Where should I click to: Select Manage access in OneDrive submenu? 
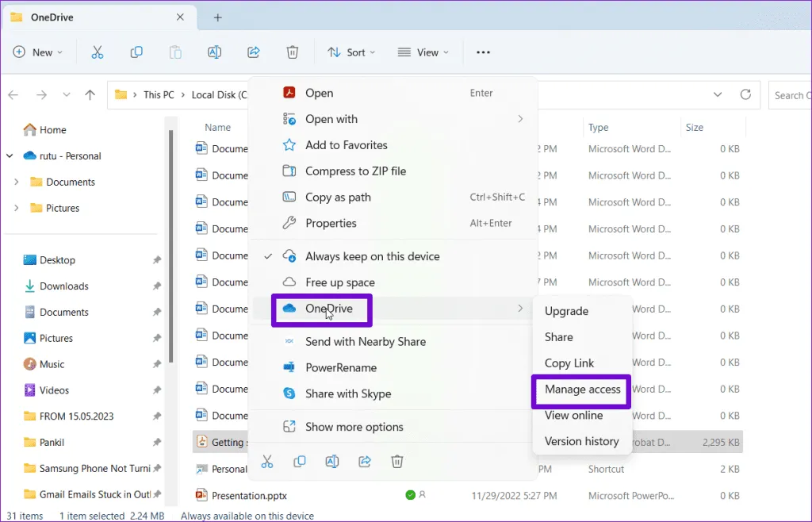point(582,390)
